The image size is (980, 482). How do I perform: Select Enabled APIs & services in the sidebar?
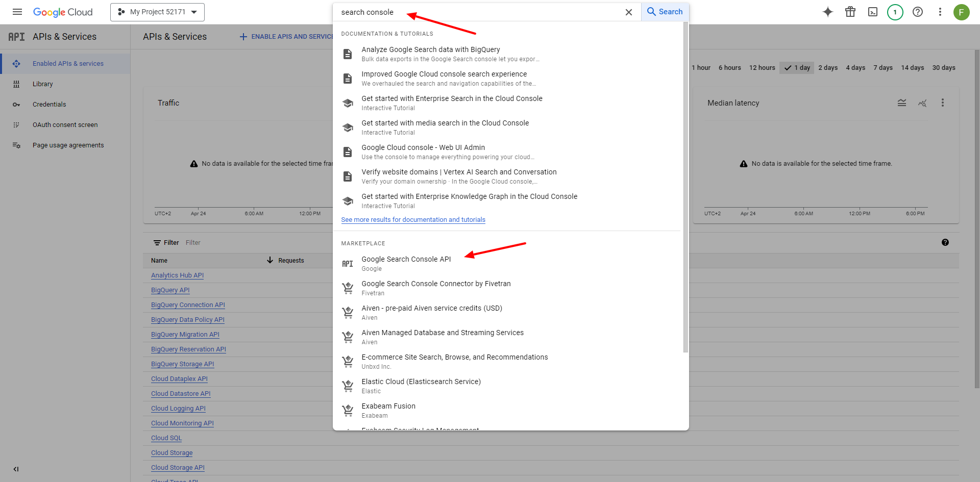point(65,64)
